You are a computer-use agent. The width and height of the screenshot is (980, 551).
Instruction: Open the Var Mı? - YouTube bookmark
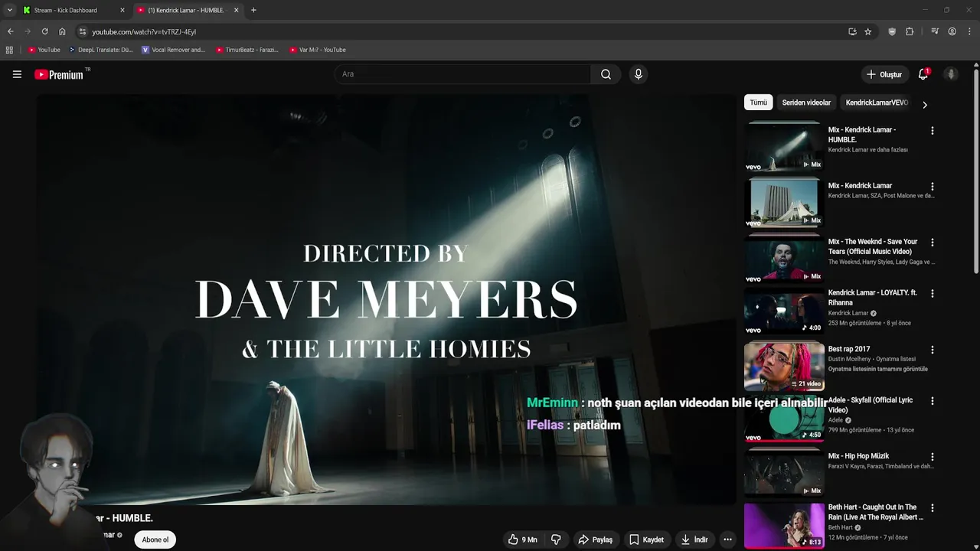click(x=318, y=50)
